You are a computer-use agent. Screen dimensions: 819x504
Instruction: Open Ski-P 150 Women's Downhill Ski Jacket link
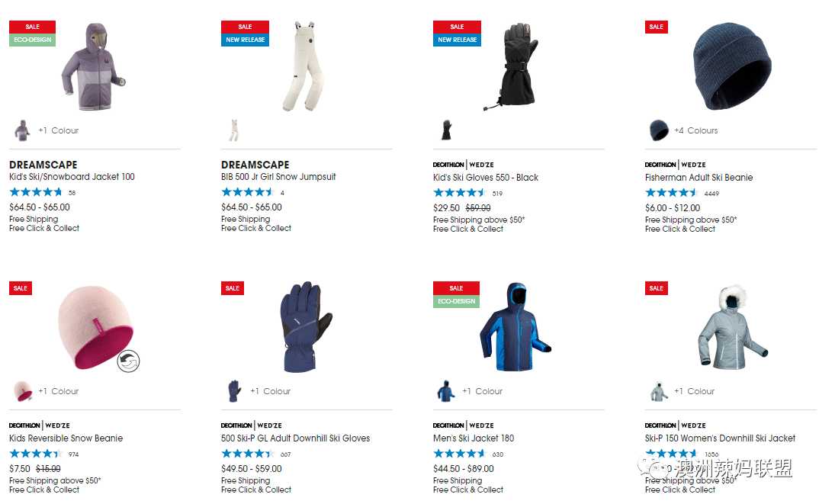pos(721,438)
